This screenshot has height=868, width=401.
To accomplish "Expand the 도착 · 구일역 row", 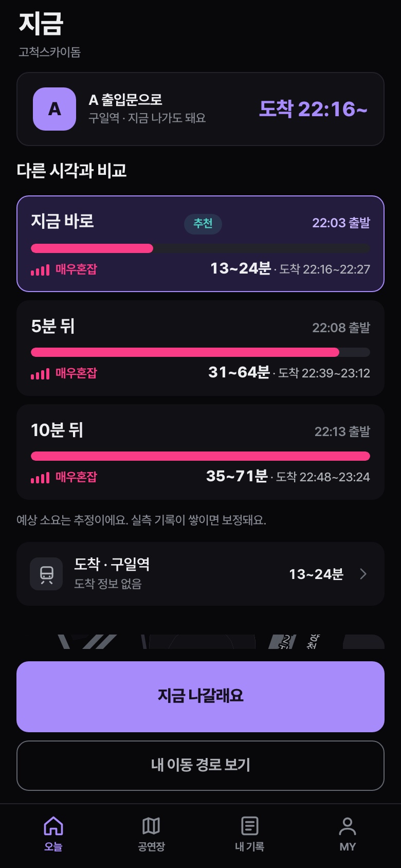I will coord(200,574).
